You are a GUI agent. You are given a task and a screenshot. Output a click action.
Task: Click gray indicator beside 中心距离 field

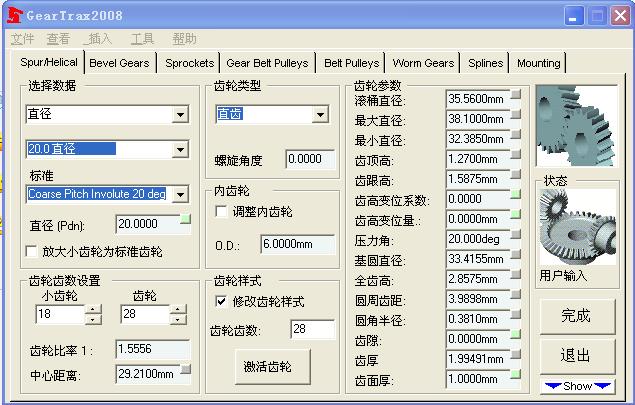point(185,369)
